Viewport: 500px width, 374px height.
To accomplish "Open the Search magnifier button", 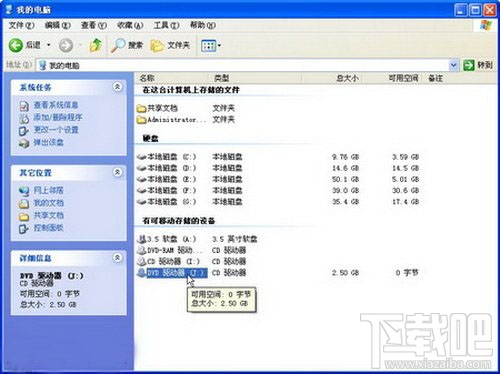I will (127, 45).
